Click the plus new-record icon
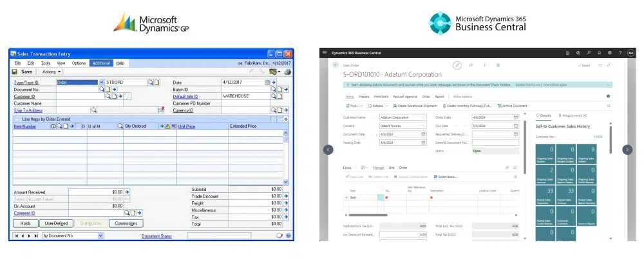Viewport: 644px width, 258px height. (x=485, y=65)
